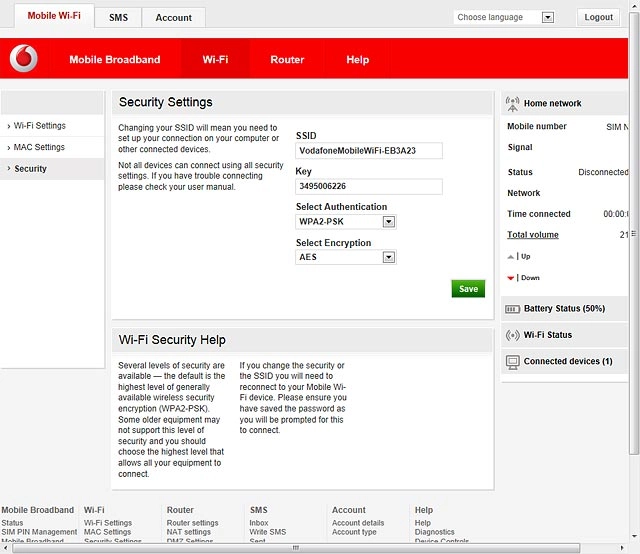
Task: Click the scrollbar down arrow
Action: coord(634,536)
